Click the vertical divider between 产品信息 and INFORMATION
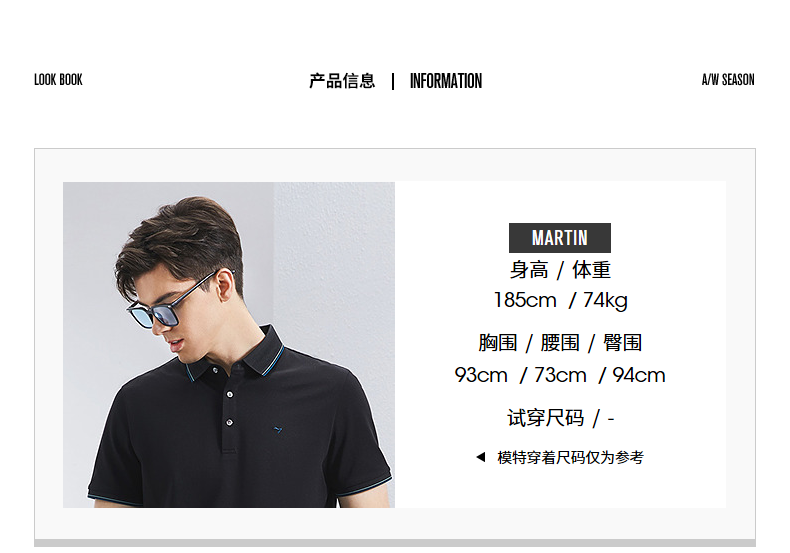Screen dimensions: 790x553 [393, 81]
